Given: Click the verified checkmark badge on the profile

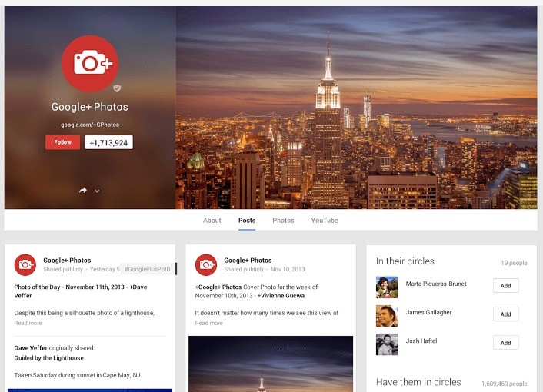Looking at the screenshot, I should click(117, 88).
